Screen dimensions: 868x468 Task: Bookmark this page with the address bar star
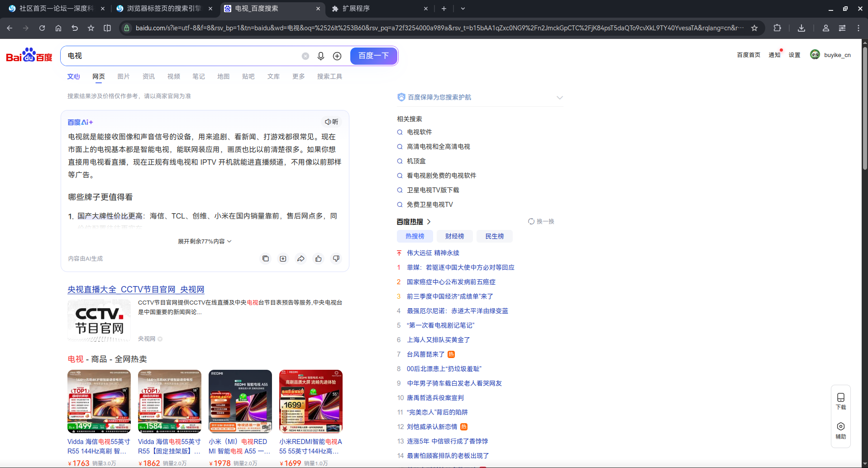pyautogui.click(x=754, y=28)
